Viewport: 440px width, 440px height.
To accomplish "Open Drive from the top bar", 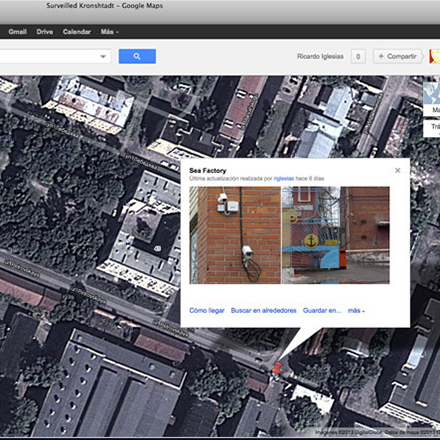I will (x=45, y=32).
